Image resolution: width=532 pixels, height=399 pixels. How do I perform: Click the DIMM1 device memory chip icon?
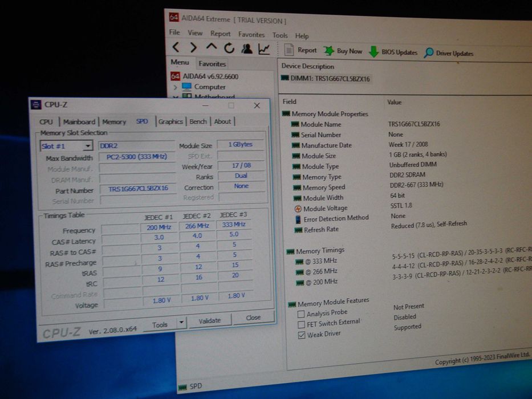pos(285,79)
